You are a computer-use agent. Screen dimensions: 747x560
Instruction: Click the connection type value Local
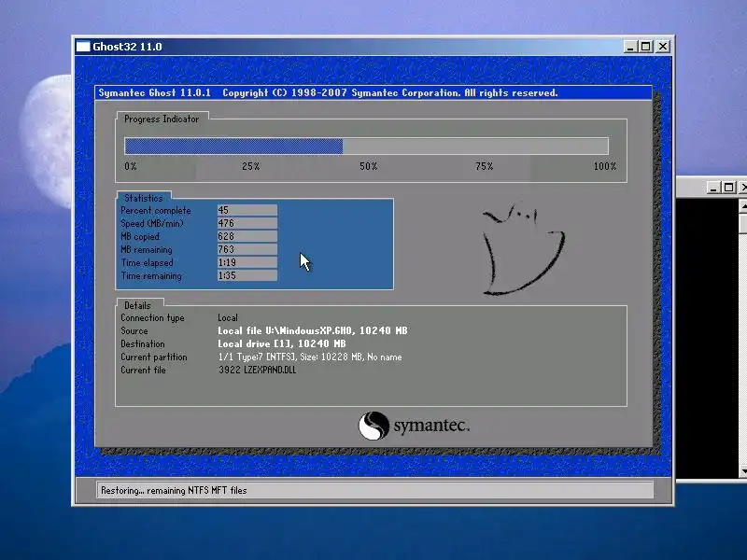228,317
